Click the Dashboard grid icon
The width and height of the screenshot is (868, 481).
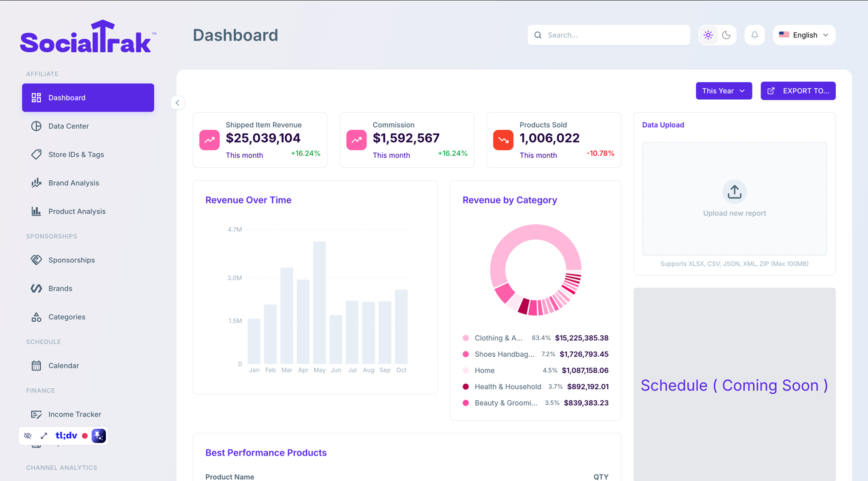[36, 97]
